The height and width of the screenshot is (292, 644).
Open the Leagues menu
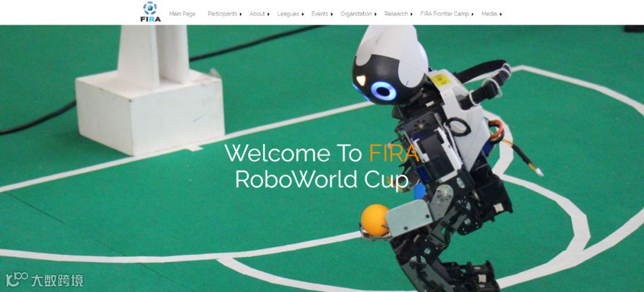pyautogui.click(x=288, y=14)
